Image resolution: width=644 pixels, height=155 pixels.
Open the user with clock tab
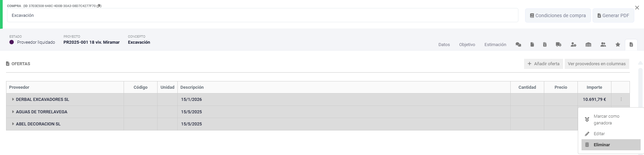[573, 44]
